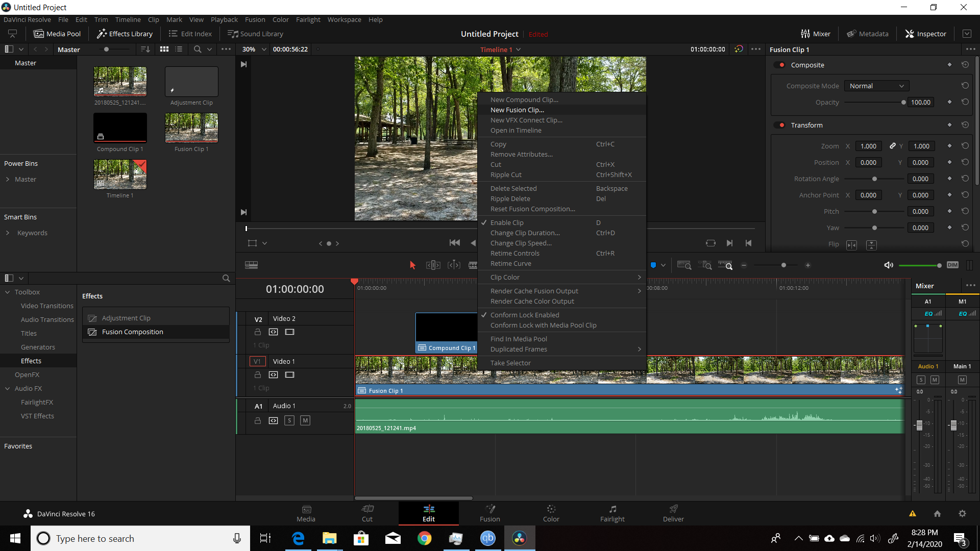This screenshot has width=980, height=551.
Task: Solo the Audio 1 timeline track
Action: [x=289, y=420]
